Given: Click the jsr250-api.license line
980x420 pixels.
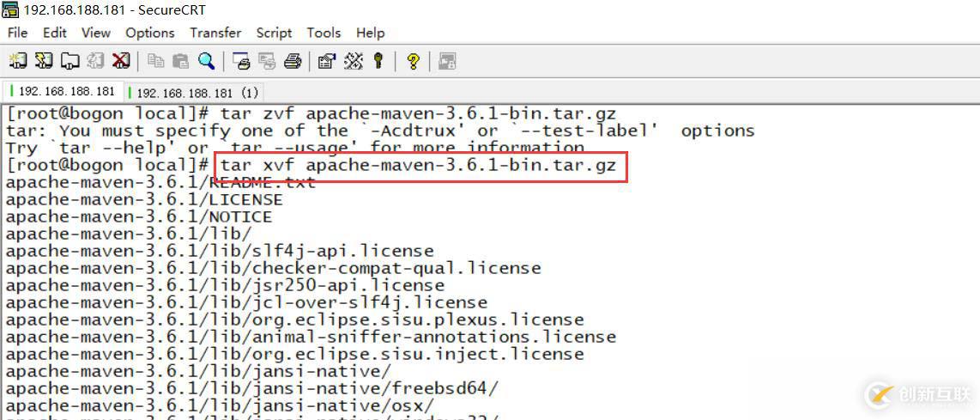Looking at the screenshot, I should coord(226,285).
